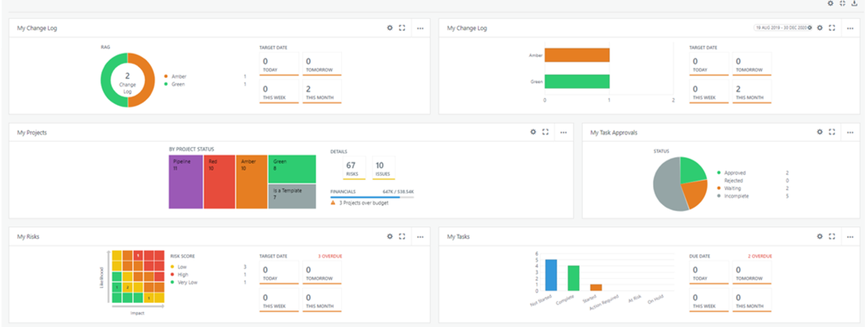Viewport: 868px width, 327px height.
Task: Click the My Projects widget title
Action: [32, 133]
